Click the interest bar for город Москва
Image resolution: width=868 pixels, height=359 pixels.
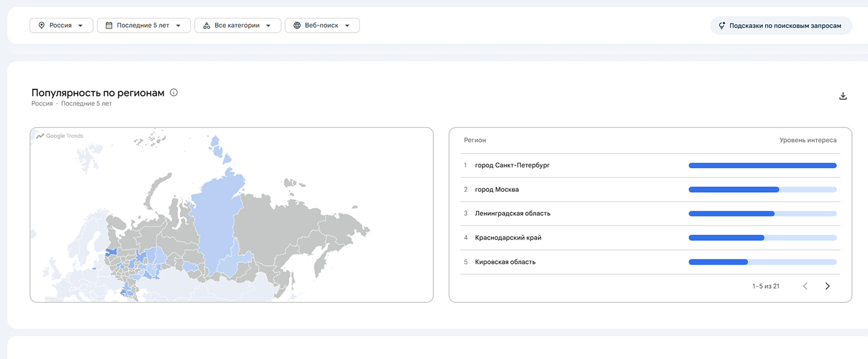(763, 190)
